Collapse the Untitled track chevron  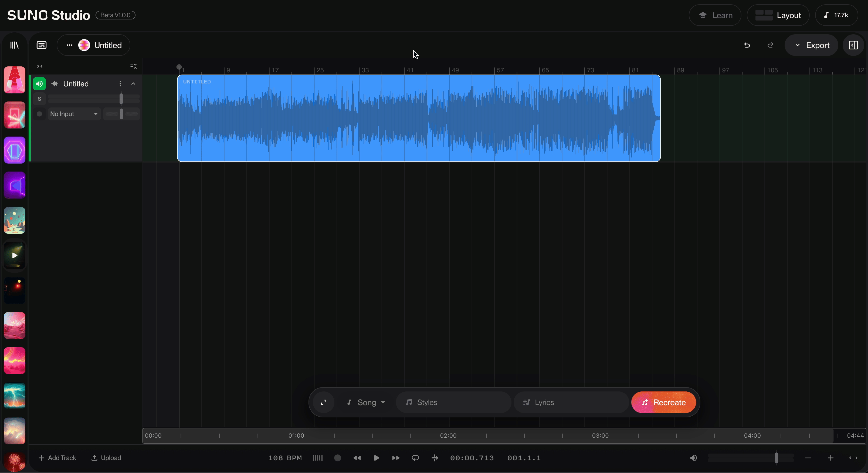tap(133, 84)
